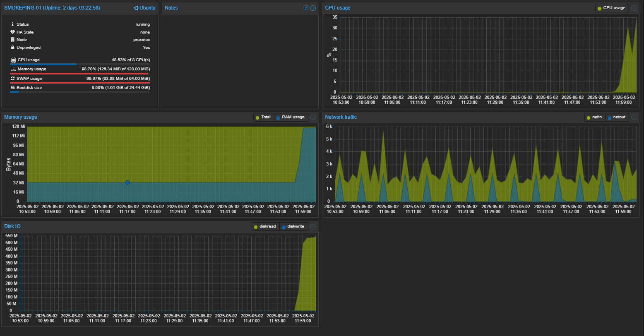Click the Unprivileged lock icon

pyautogui.click(x=12, y=48)
